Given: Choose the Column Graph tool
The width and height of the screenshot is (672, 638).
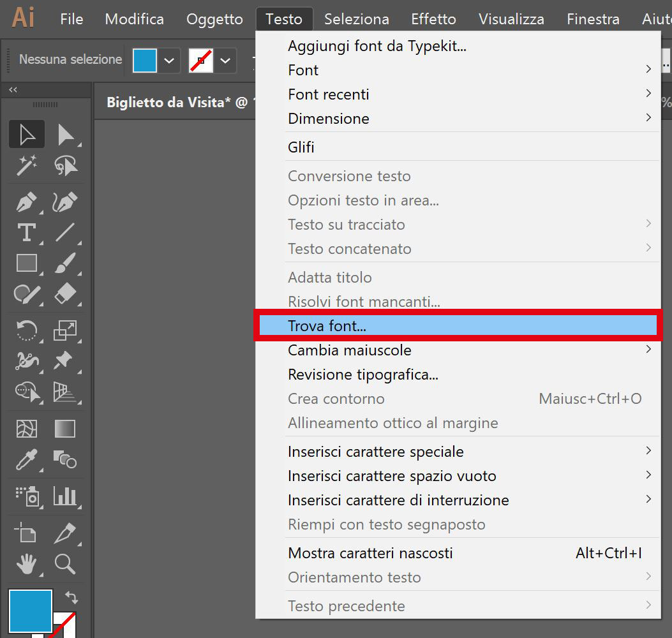Looking at the screenshot, I should coord(65,496).
